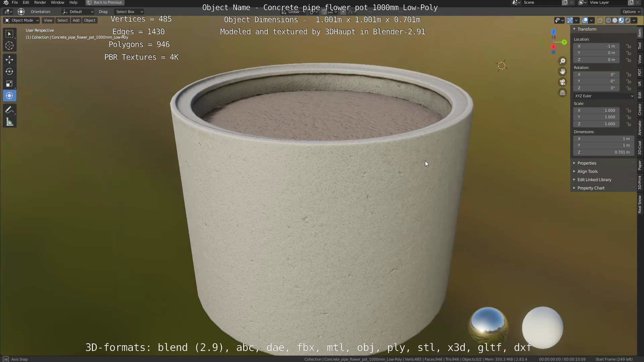644x362 pixels.
Task: Open the viewport Add menu button
Action: 76,20
